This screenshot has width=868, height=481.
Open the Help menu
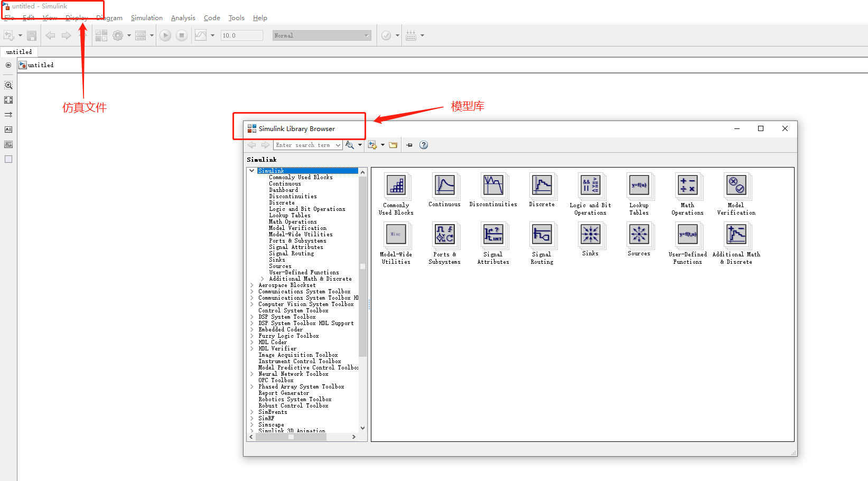pyautogui.click(x=260, y=18)
